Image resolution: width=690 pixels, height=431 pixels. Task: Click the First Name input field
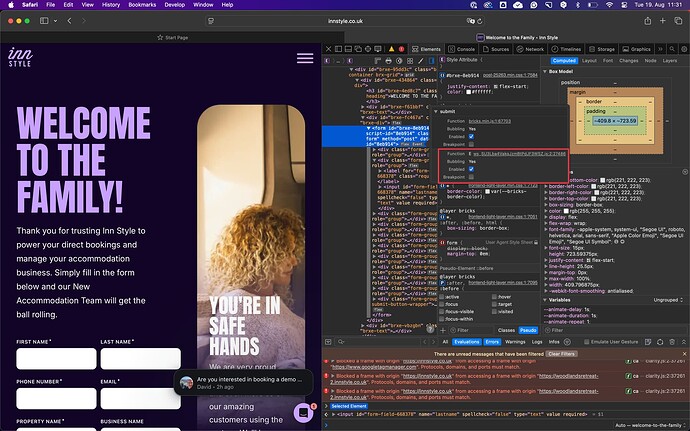click(56, 359)
